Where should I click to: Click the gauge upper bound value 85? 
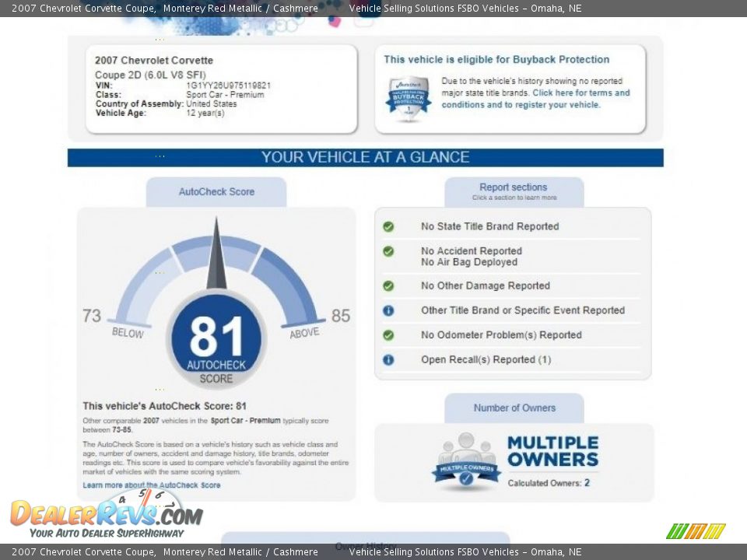pos(341,316)
